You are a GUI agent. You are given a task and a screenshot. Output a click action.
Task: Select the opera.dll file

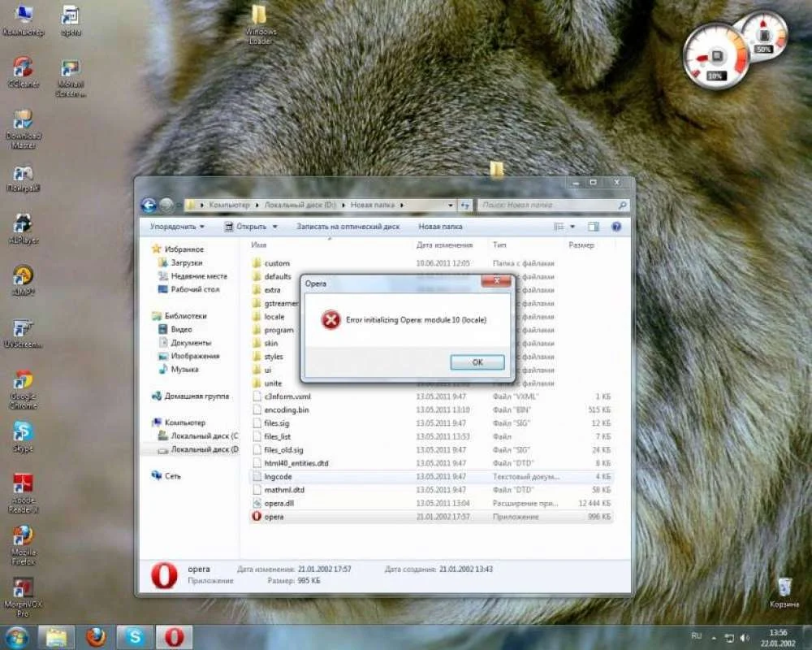pyautogui.click(x=279, y=503)
